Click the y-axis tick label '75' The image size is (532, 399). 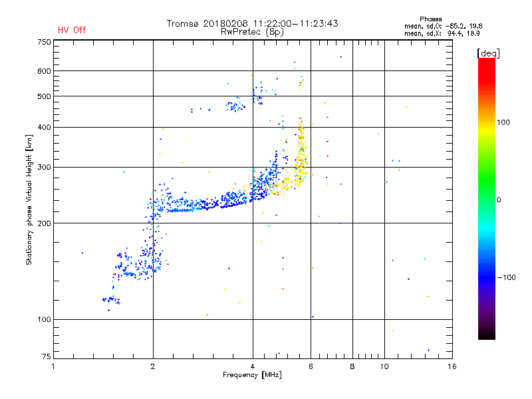coord(47,356)
